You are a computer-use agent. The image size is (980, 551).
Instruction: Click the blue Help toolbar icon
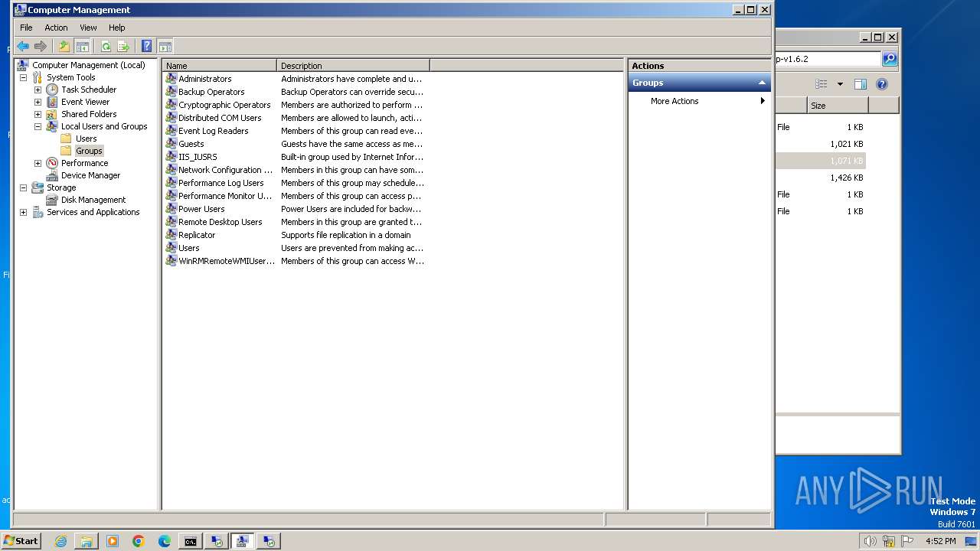pos(147,46)
